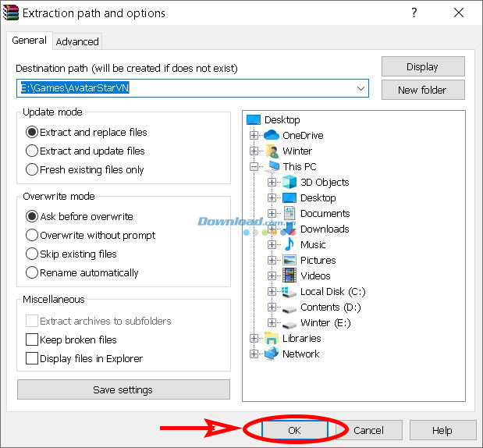This screenshot has height=448, width=483.
Task: Expand the Documents tree node
Action: 272,213
